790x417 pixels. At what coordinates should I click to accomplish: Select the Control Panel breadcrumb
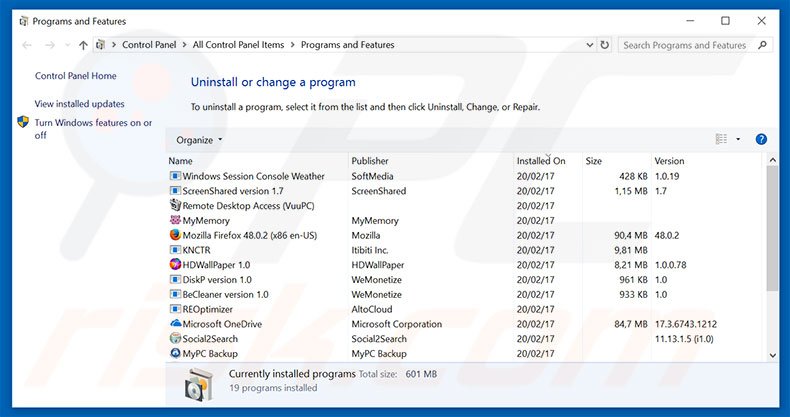[149, 45]
